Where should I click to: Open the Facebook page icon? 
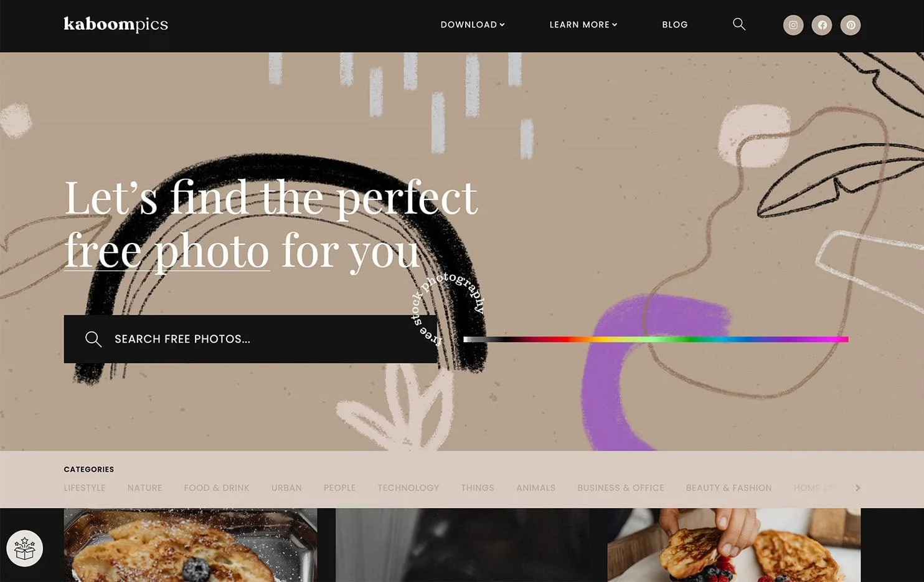[x=821, y=25]
